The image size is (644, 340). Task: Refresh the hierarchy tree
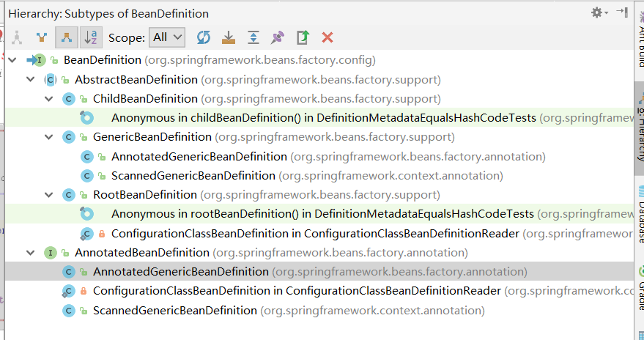204,37
